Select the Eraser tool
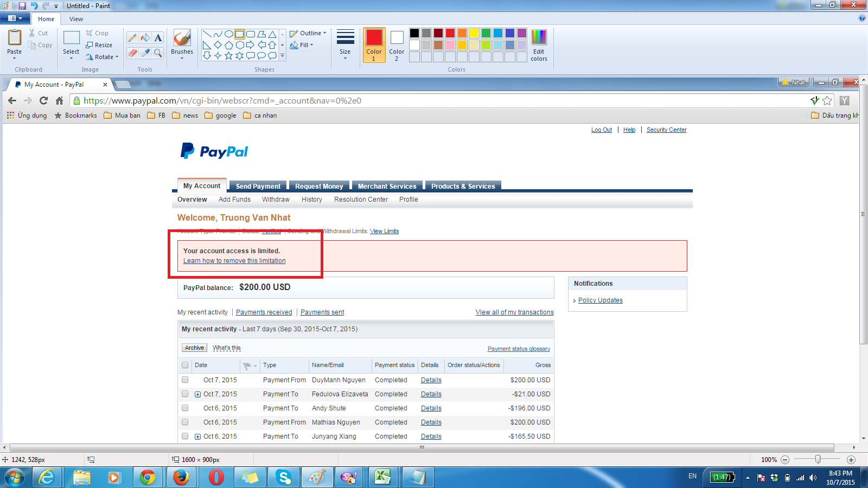 132,53
